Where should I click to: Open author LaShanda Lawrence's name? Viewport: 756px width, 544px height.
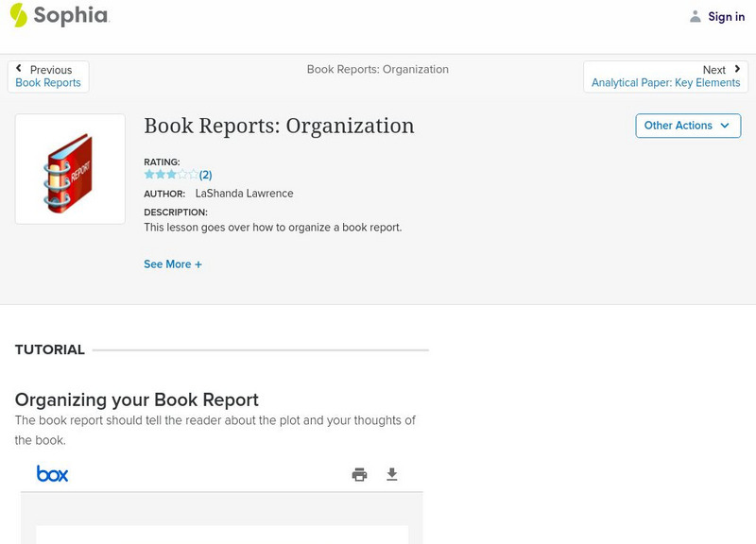244,194
